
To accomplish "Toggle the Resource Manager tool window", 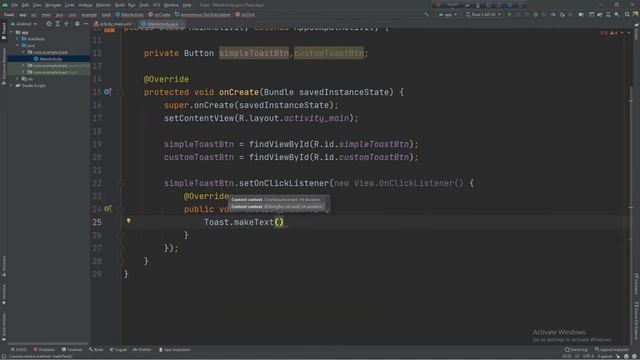I will tap(4, 66).
